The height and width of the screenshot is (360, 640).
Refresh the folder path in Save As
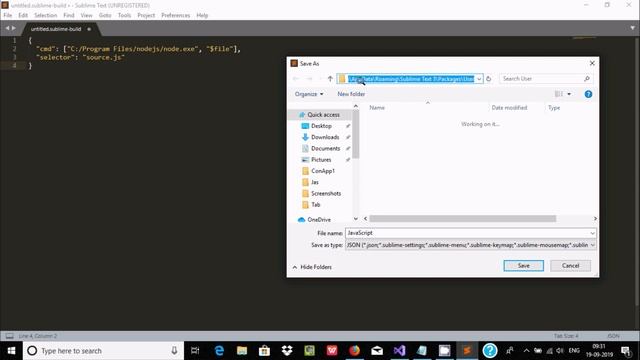pos(489,78)
